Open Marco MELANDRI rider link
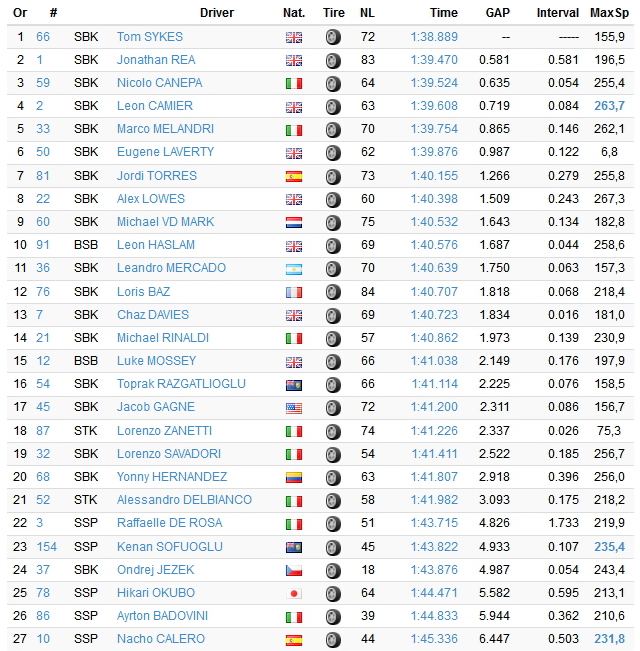 point(165,129)
